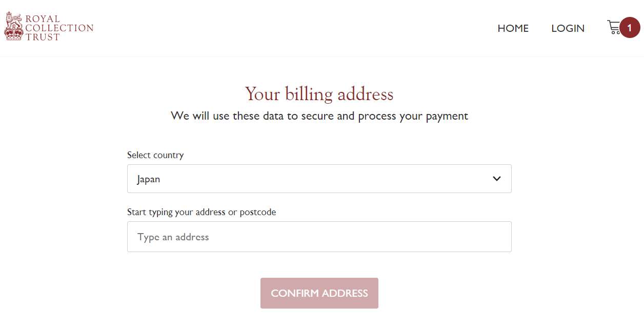Click the Royal Collection Trust crest emblem
The image size is (644, 325).
tap(14, 27)
